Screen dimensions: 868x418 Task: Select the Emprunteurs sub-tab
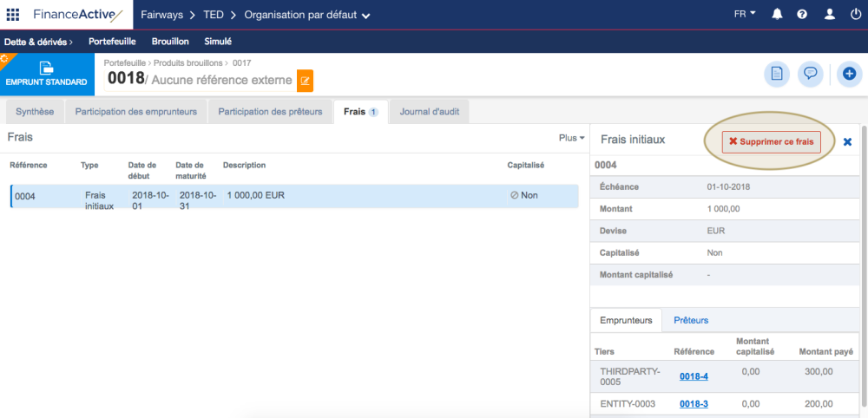[x=626, y=320]
